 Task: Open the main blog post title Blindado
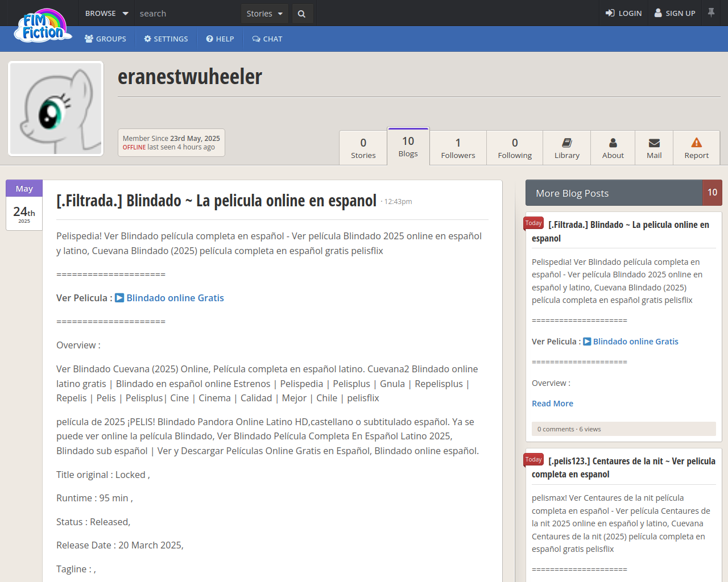[216, 201]
